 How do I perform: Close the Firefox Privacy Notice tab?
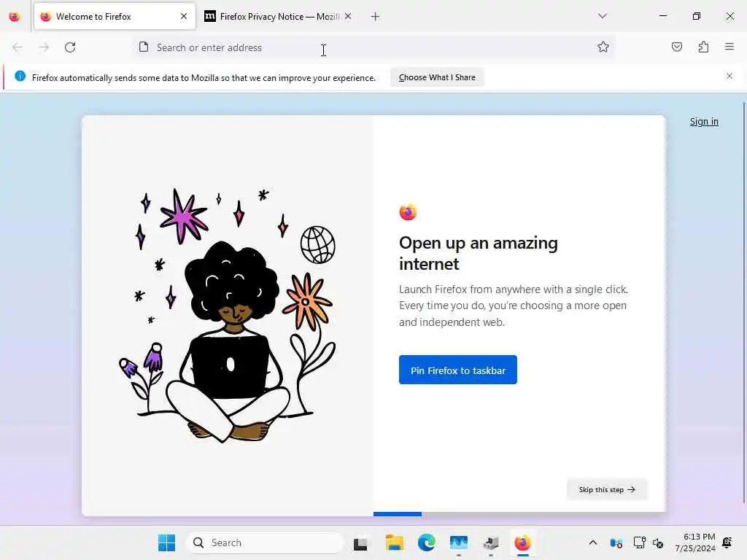[x=348, y=17]
